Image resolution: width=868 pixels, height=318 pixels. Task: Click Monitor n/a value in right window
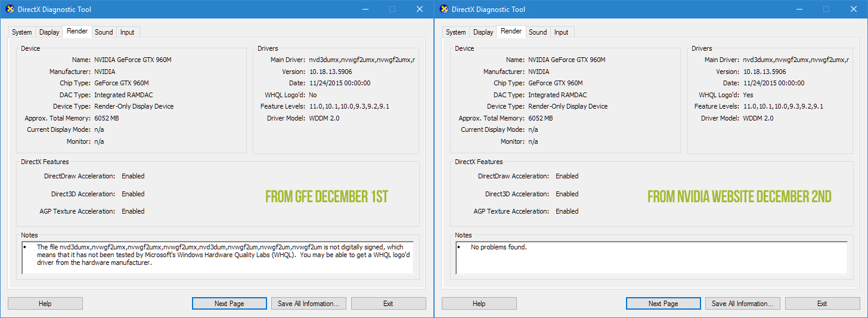pyautogui.click(x=533, y=141)
